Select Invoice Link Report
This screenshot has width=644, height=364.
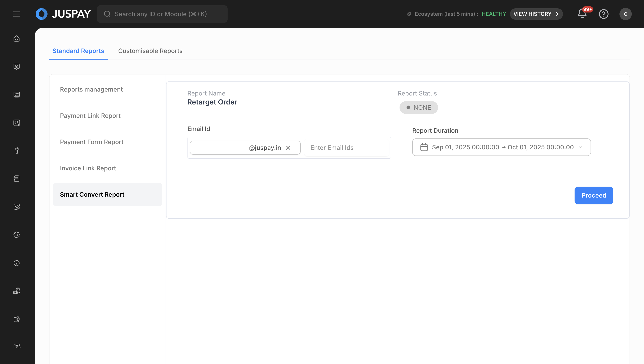[x=88, y=168]
